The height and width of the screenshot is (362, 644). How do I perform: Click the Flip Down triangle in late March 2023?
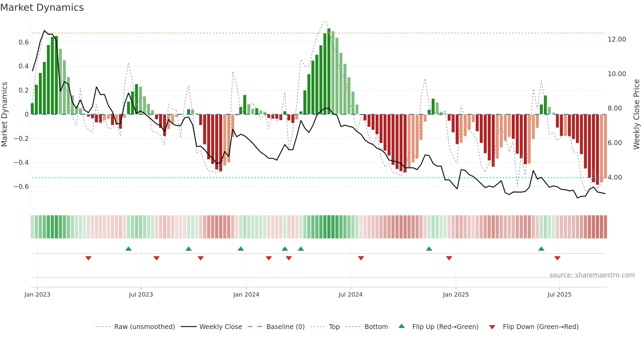click(89, 258)
